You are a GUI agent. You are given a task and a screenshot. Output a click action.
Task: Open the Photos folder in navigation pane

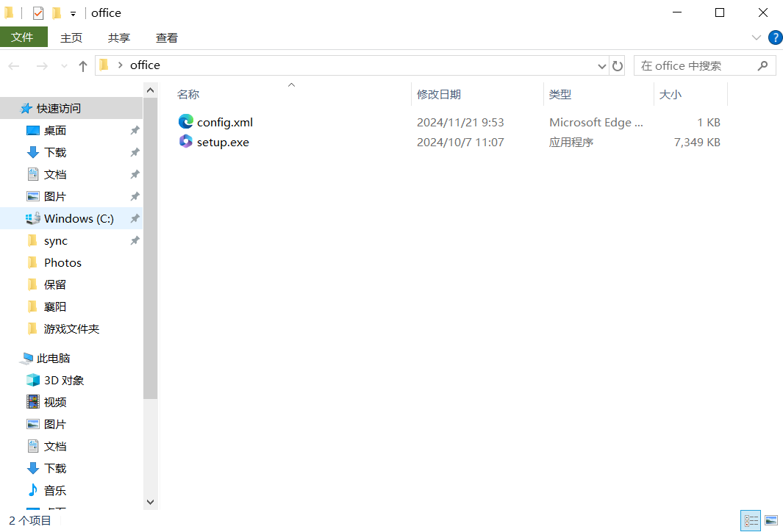62,262
